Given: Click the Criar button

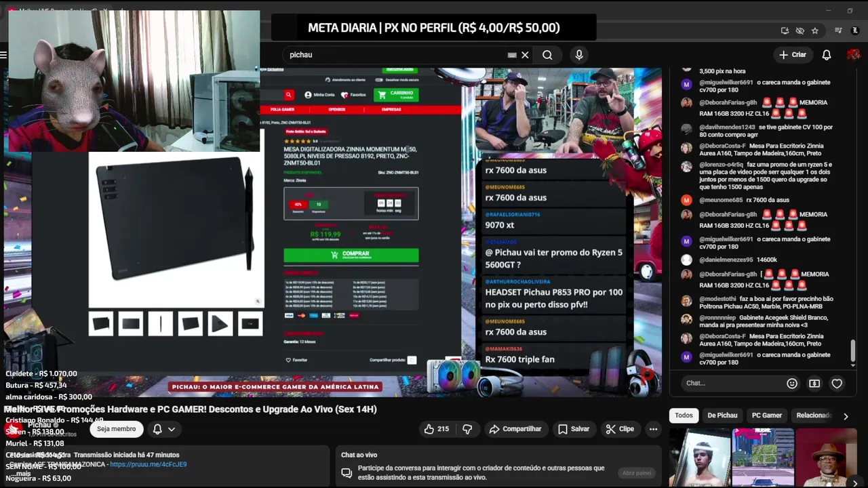Looking at the screenshot, I should tap(793, 55).
